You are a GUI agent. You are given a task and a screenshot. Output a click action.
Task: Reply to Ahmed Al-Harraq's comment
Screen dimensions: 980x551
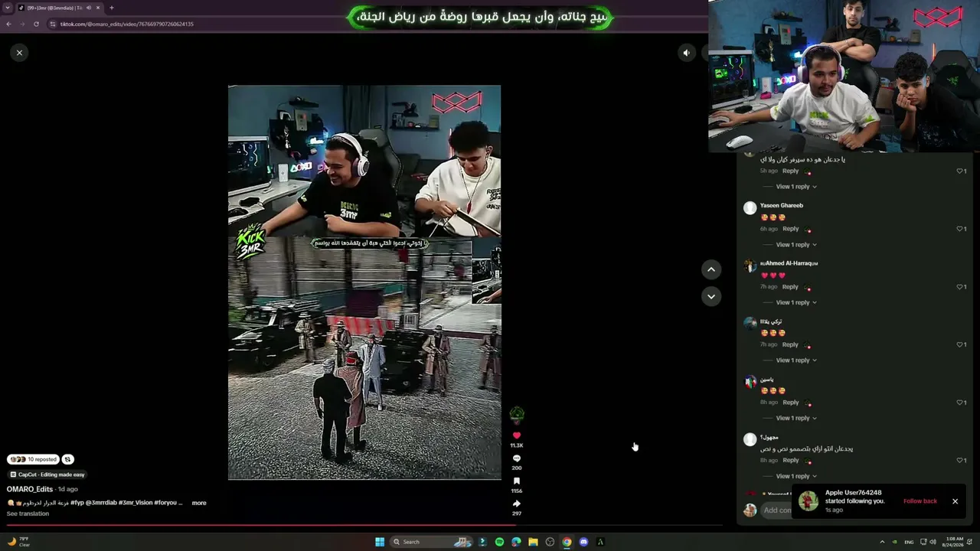click(790, 287)
